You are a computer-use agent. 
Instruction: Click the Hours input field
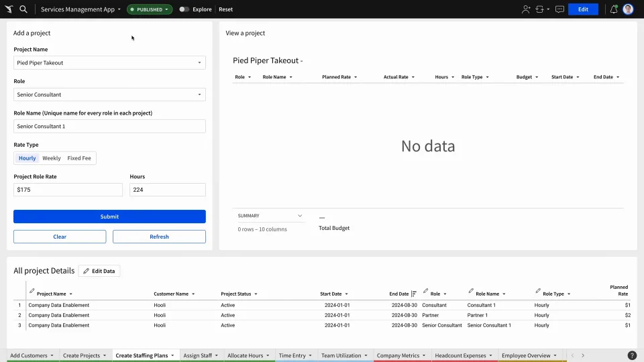click(x=168, y=190)
